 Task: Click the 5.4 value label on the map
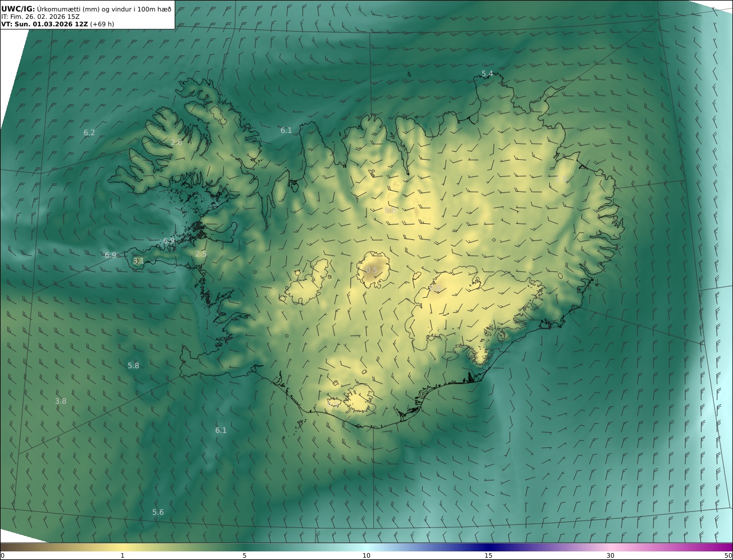487,74
